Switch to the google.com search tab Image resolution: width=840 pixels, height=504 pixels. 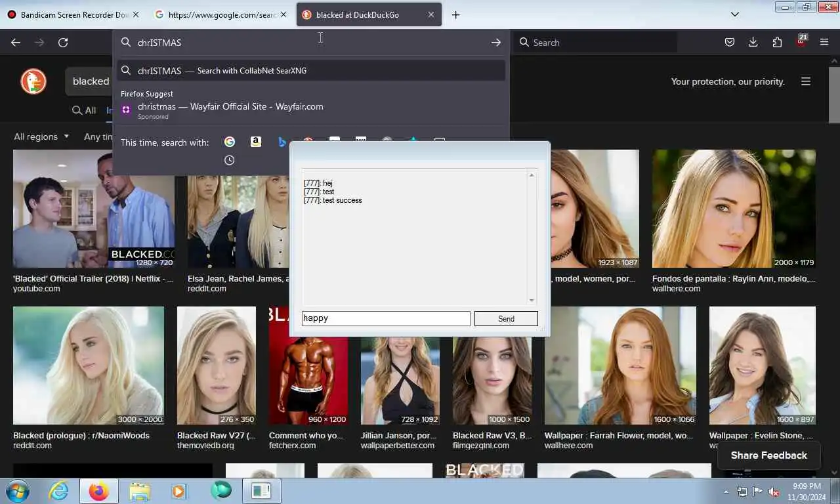pos(221,14)
